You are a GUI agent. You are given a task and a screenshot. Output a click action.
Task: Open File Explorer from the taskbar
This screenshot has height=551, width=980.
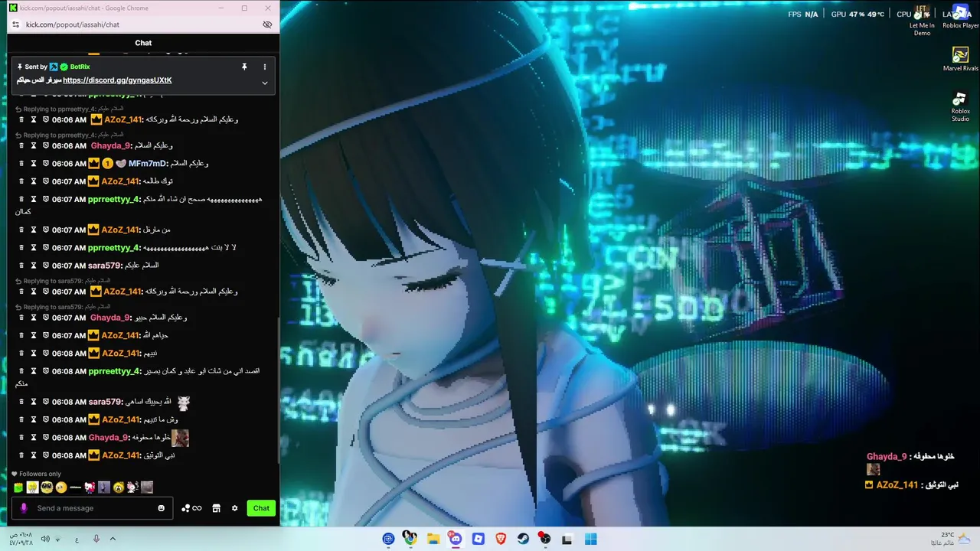click(x=433, y=539)
